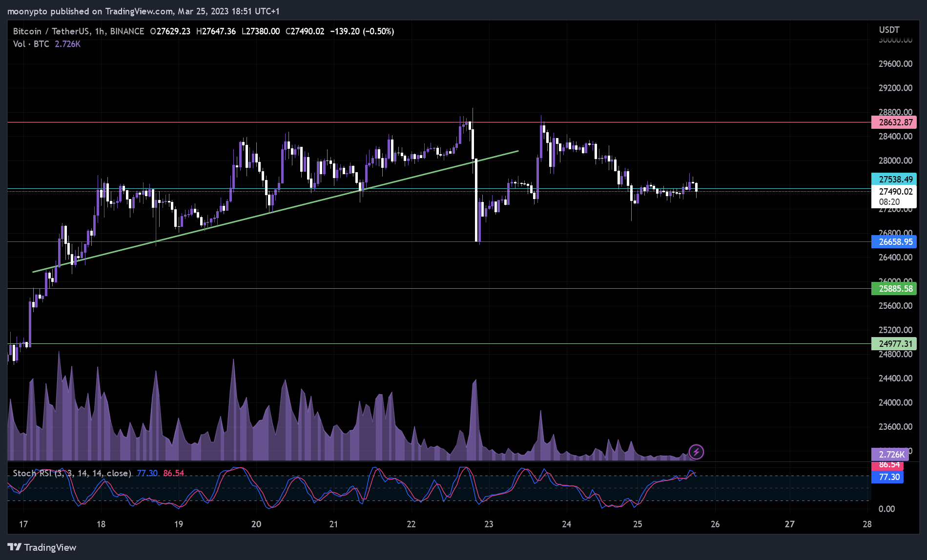Click the change value −139.20 (−0.50%)
927x560 pixels.
pyautogui.click(x=362, y=31)
